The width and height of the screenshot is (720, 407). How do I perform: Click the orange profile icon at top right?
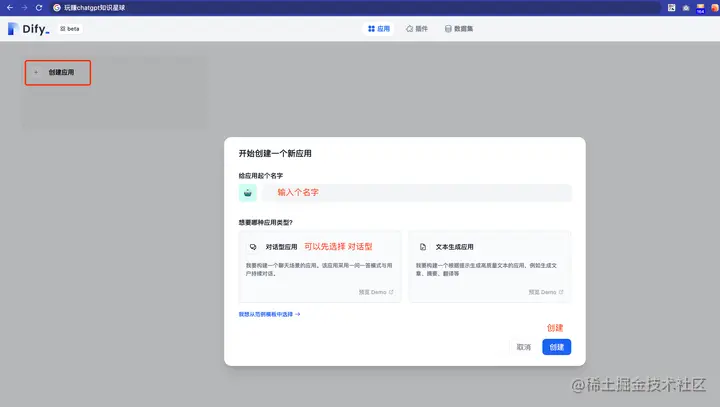(715, 7)
